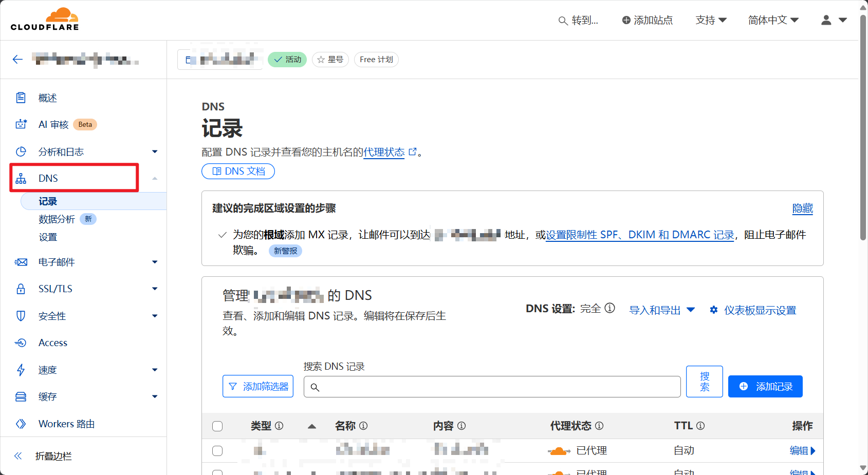
Task: Toggle proxy status on the 已代理 cloud
Action: click(x=559, y=450)
